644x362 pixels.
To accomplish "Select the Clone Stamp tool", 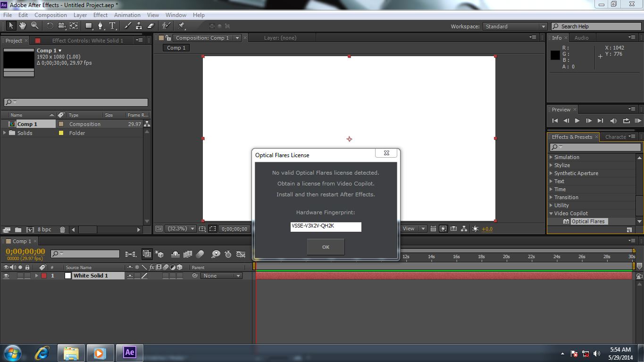I will coord(139,26).
